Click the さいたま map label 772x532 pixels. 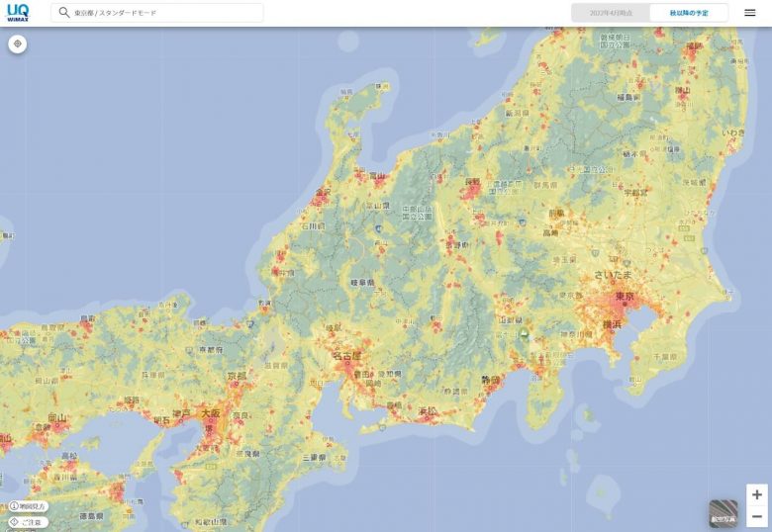613,275
